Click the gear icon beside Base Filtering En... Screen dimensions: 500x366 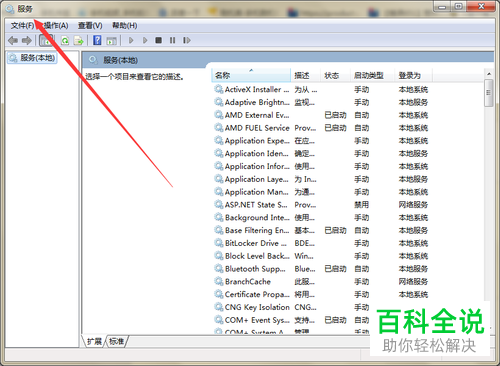pyautogui.click(x=219, y=230)
